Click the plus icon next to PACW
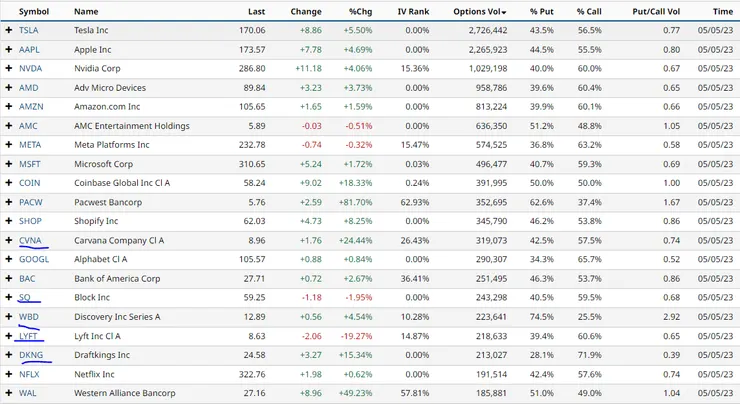This screenshot has height=404, width=740. (x=8, y=202)
